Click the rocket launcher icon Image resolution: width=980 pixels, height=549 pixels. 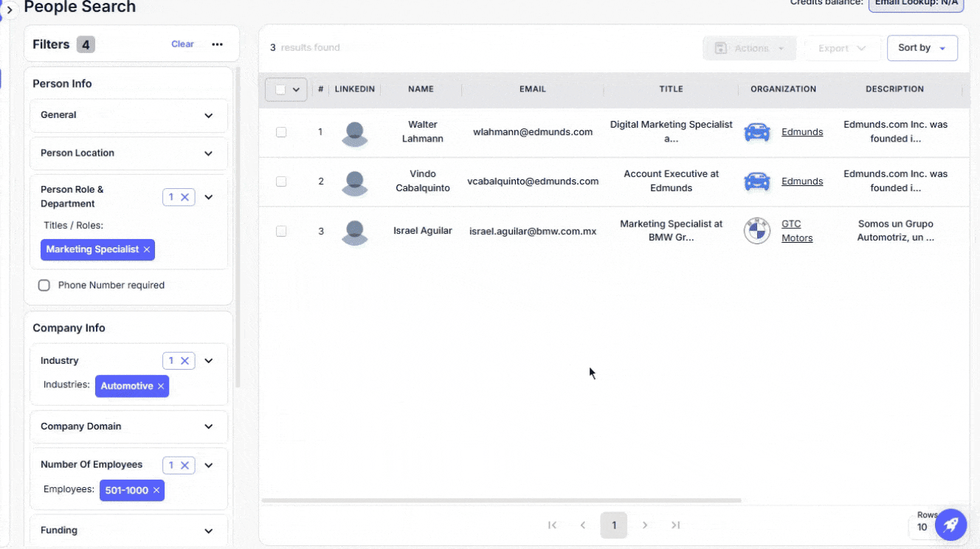click(x=950, y=525)
